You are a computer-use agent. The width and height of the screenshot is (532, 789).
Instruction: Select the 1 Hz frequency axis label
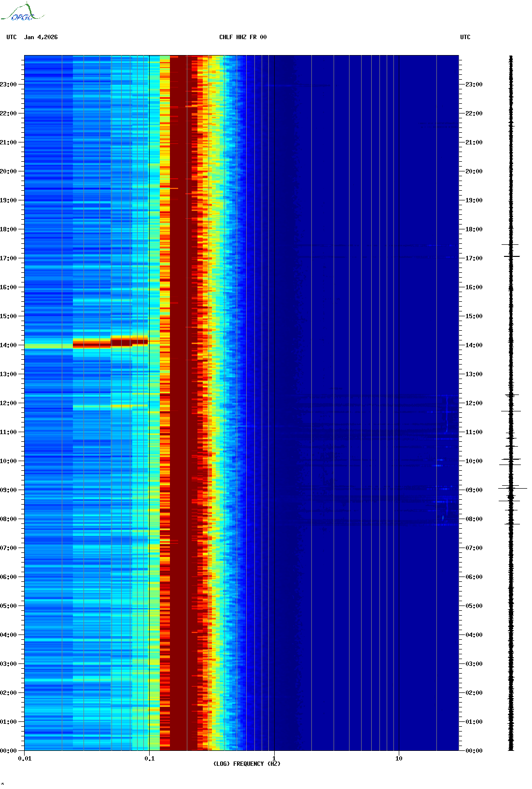pos(274,759)
